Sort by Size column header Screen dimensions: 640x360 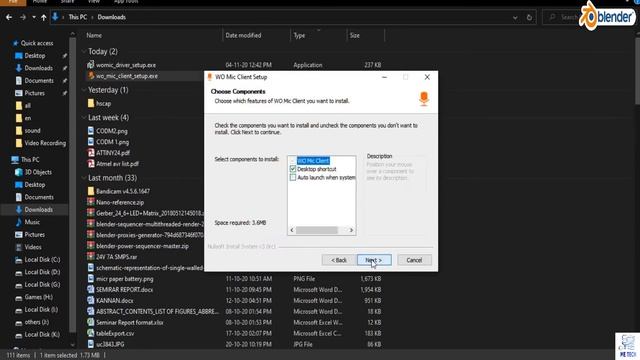pos(355,36)
